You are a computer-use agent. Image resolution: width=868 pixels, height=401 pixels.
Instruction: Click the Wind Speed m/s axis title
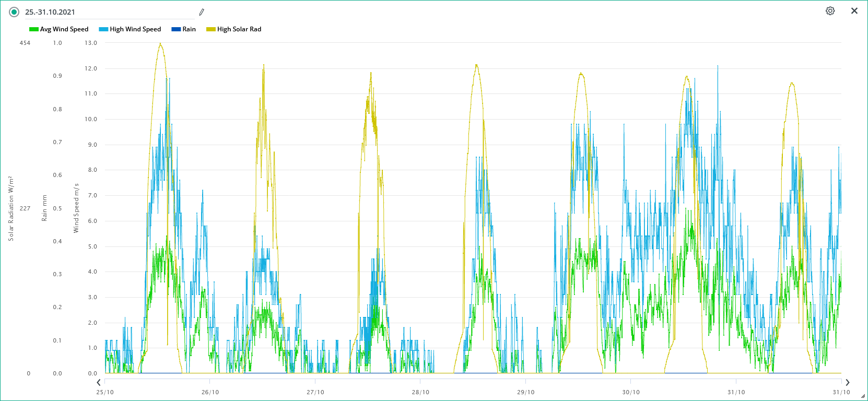[x=76, y=208]
